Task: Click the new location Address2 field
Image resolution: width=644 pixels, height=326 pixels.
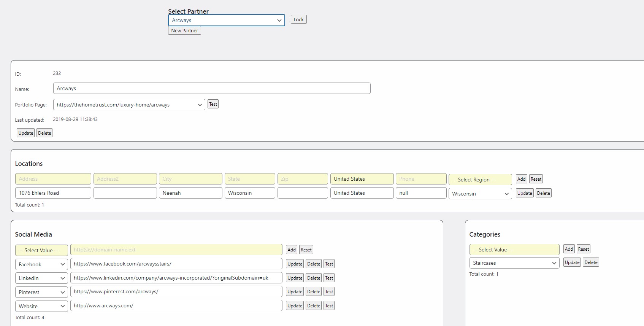Action: click(x=125, y=179)
